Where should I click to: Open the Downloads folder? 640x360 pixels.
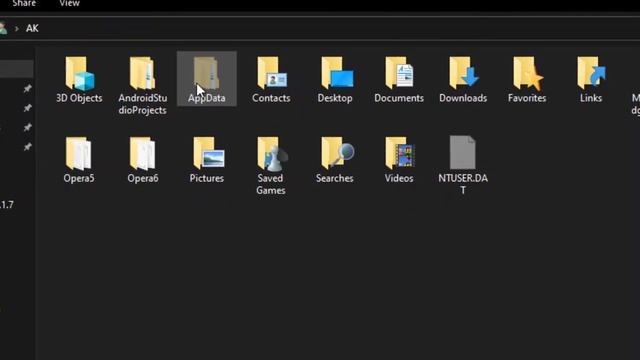coord(463,80)
